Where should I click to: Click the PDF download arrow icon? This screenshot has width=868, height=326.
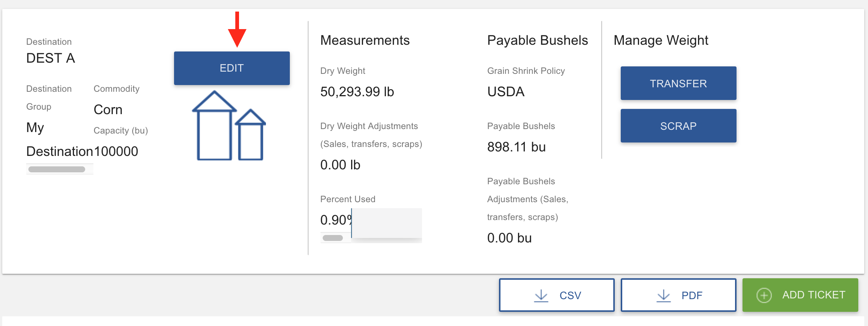coord(663,296)
